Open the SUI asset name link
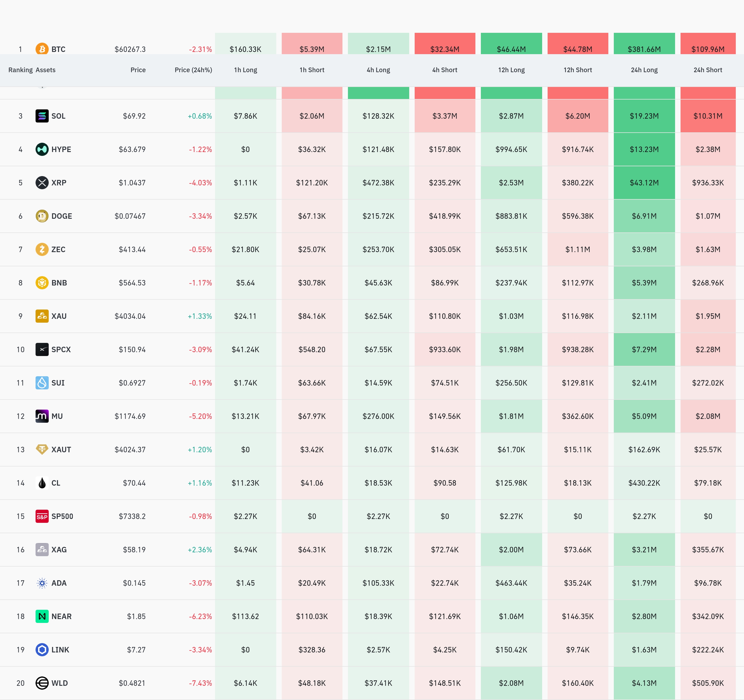 (x=58, y=383)
